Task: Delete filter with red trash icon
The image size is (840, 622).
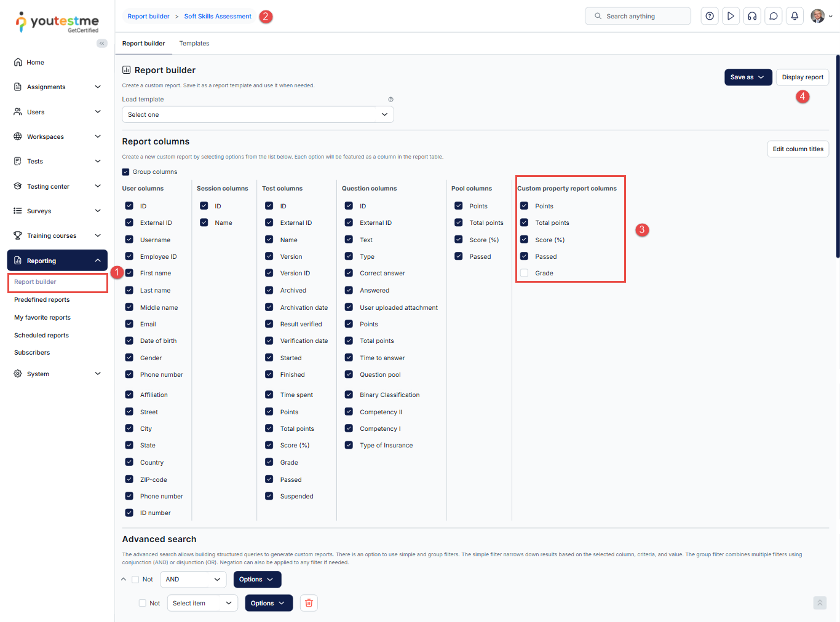Action: (x=309, y=604)
